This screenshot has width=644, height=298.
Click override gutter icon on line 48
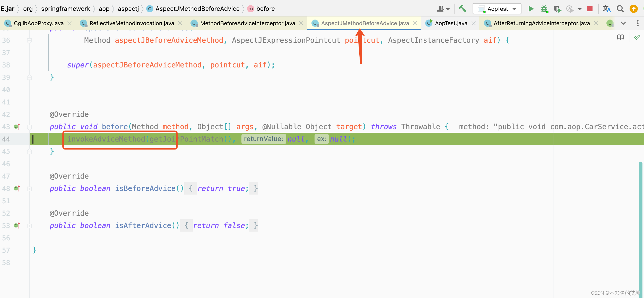(17, 188)
